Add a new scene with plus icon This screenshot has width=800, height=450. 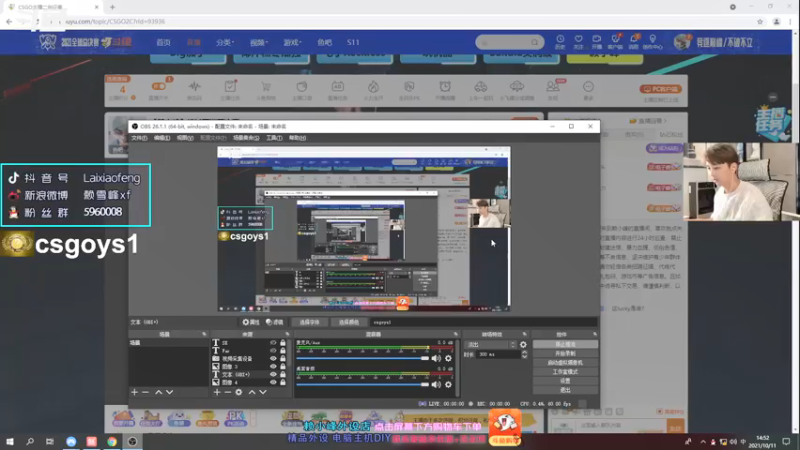tap(134, 392)
